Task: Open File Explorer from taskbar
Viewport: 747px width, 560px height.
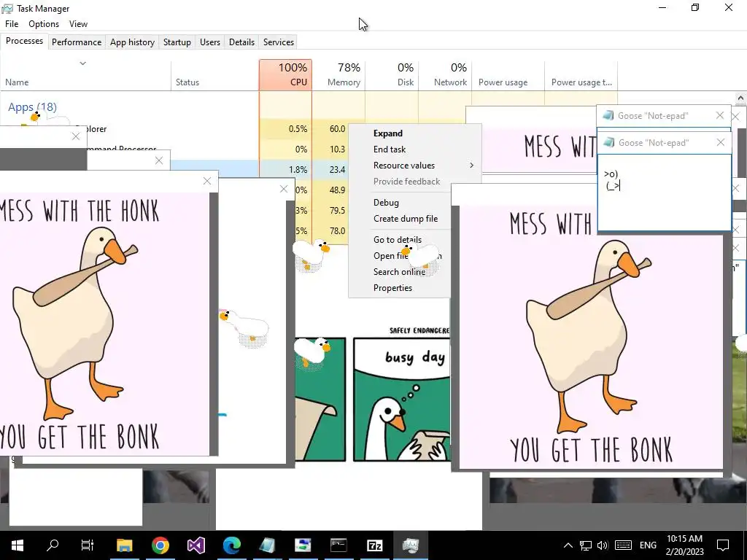Action: (x=124, y=545)
